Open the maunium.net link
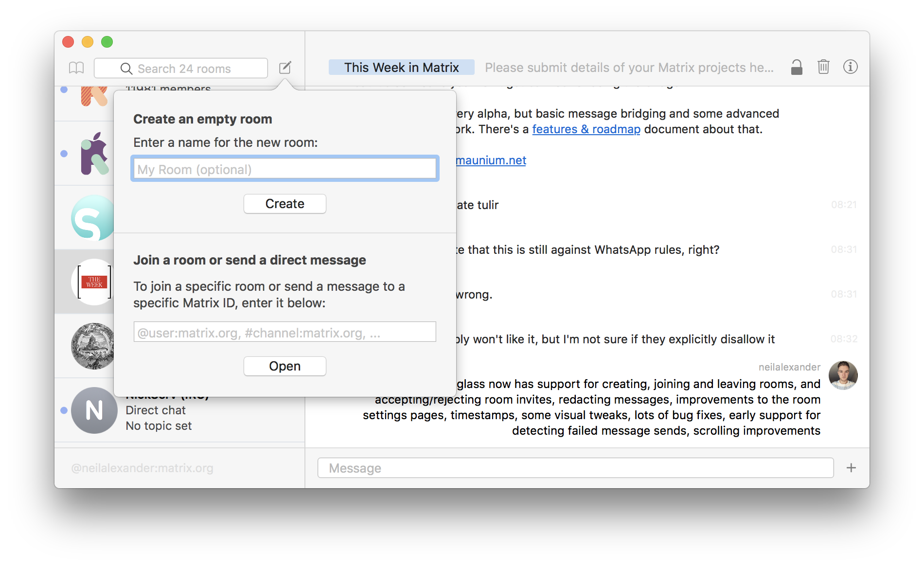The height and width of the screenshot is (566, 924). click(x=491, y=160)
